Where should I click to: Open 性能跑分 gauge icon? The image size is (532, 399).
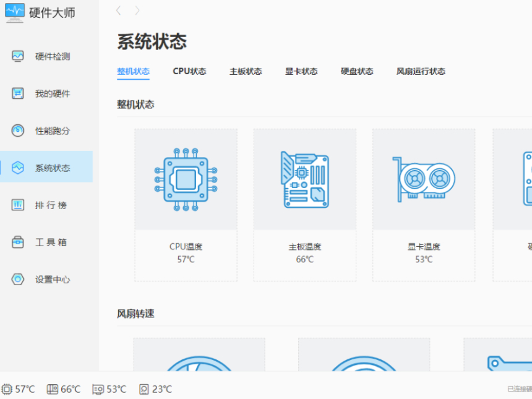(18, 131)
